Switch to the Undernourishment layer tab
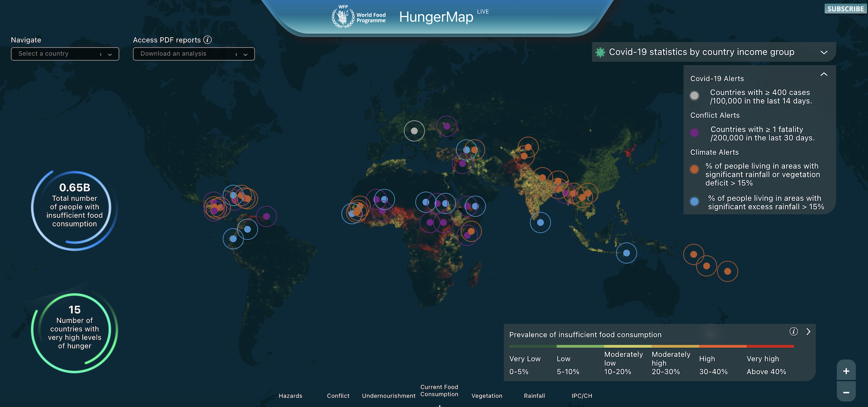Viewport: 868px width, 407px height. click(388, 396)
